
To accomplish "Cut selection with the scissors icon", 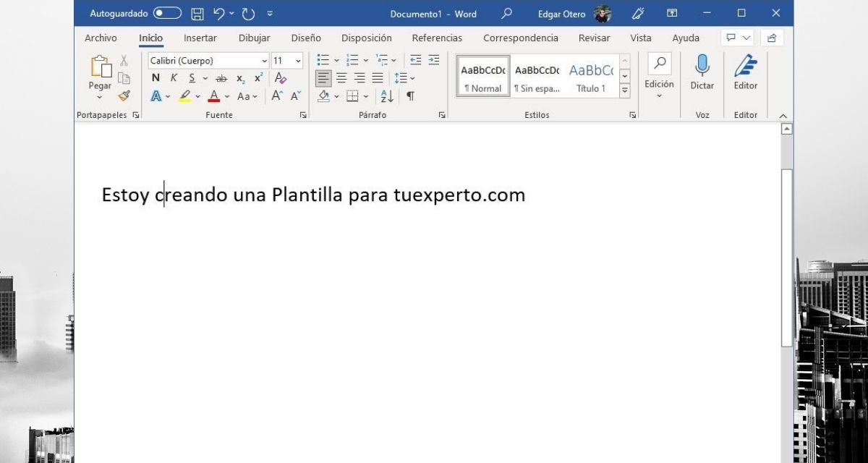I will [x=124, y=61].
